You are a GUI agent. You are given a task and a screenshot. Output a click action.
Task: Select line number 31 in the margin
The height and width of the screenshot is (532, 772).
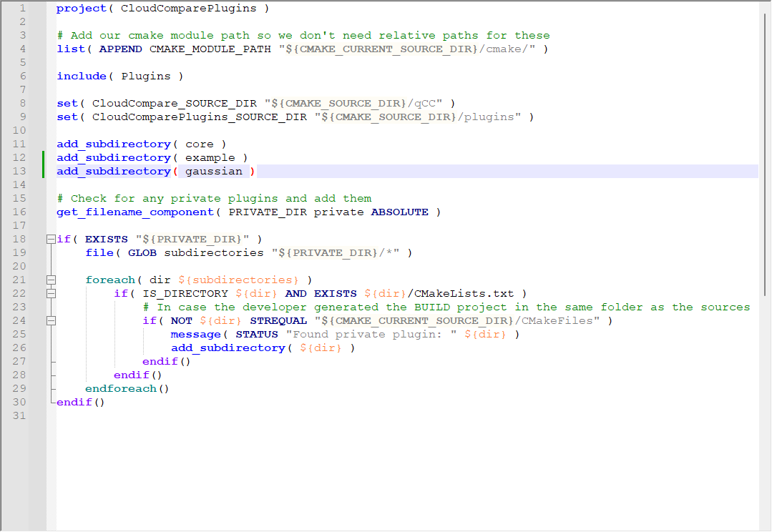point(19,415)
